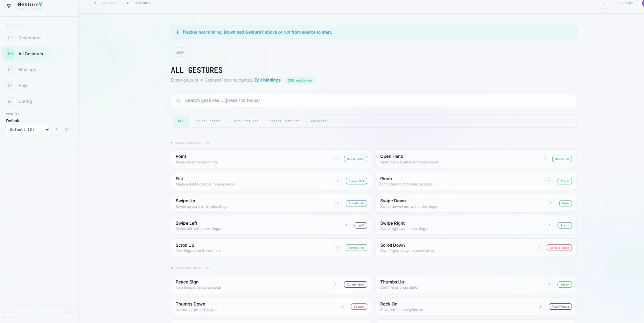Open the Bindings page

click(39, 70)
